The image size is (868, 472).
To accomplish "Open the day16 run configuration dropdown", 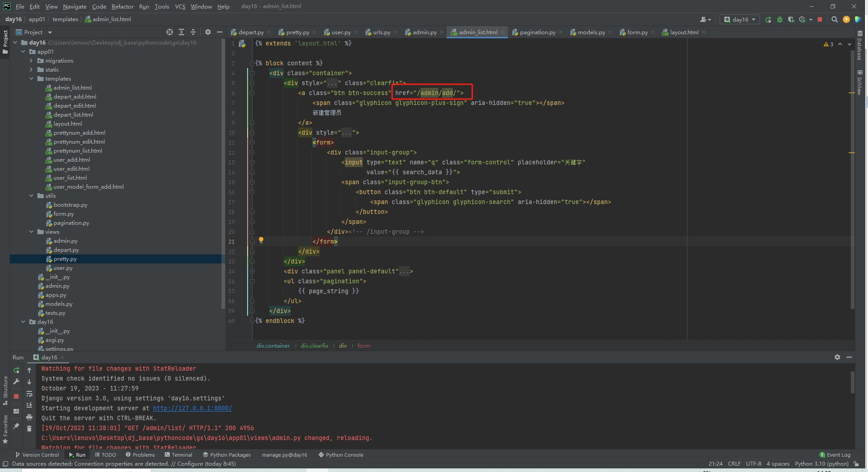I will pyautogui.click(x=740, y=19).
